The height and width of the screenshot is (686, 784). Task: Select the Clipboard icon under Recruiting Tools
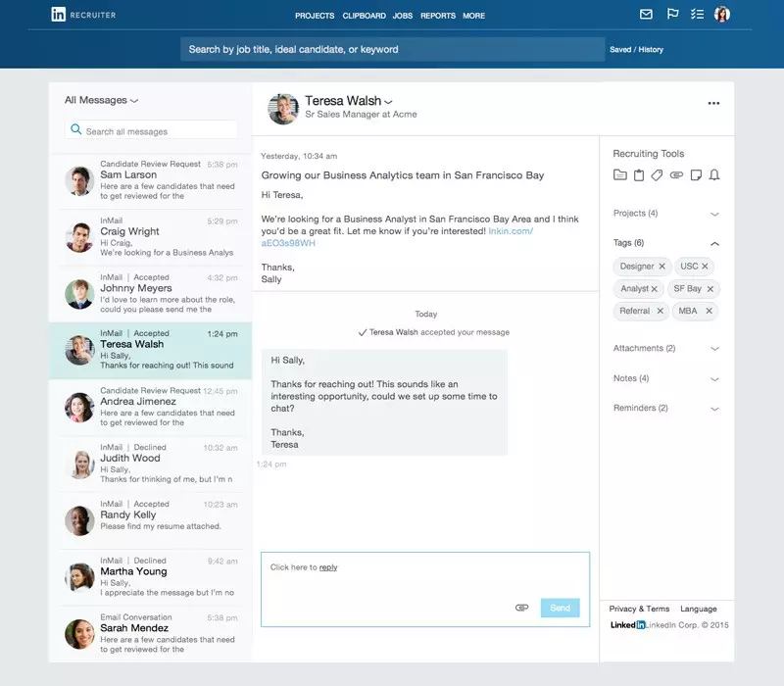(x=638, y=174)
